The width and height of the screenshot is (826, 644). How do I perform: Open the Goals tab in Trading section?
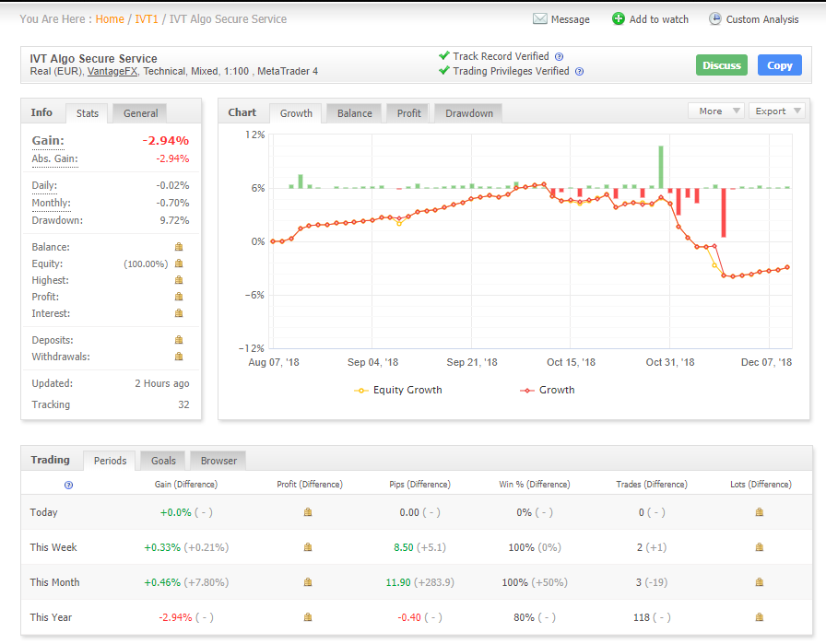(165, 461)
